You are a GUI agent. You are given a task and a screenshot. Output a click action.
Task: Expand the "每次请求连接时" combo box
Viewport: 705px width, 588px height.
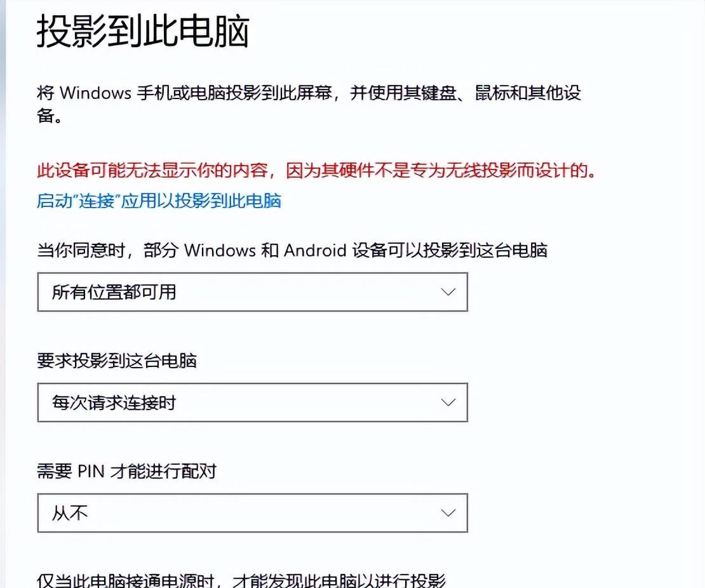[253, 403]
